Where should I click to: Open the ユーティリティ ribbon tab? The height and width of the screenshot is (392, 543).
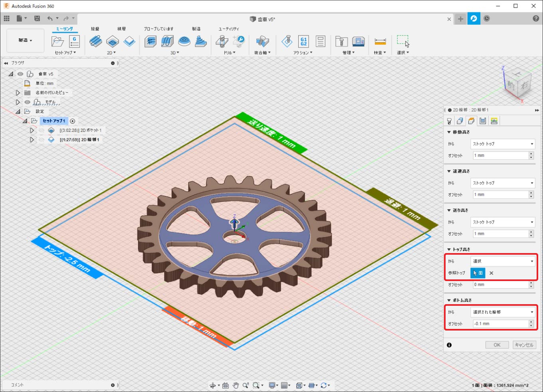click(x=228, y=29)
